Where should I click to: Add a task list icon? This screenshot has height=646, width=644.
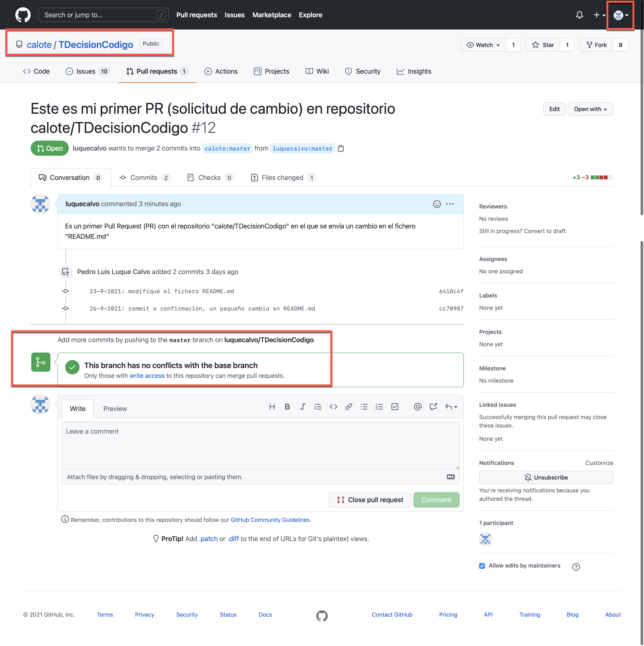pyautogui.click(x=395, y=407)
